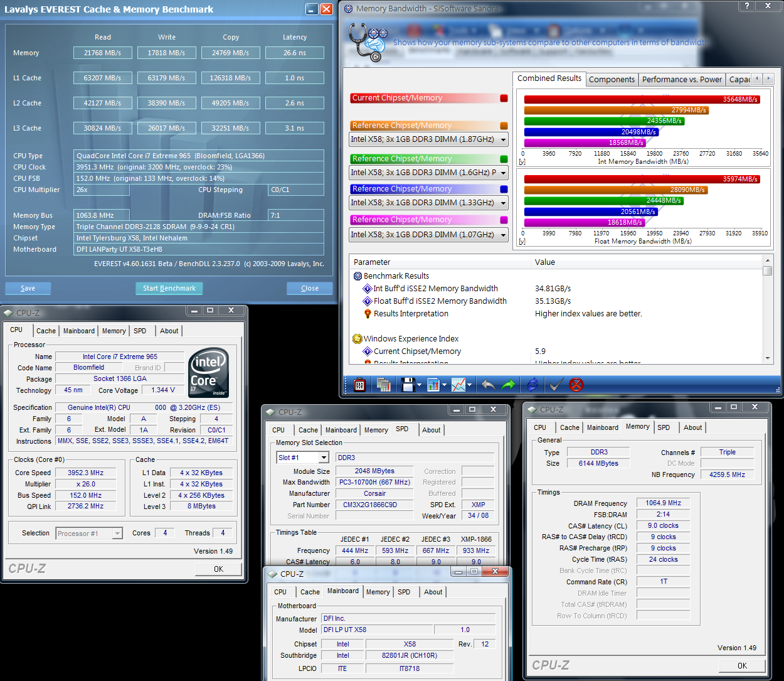Screen dimensions: 784x681
Task: Click the line graph icon in Sandra toolbar
Action: pos(458,385)
